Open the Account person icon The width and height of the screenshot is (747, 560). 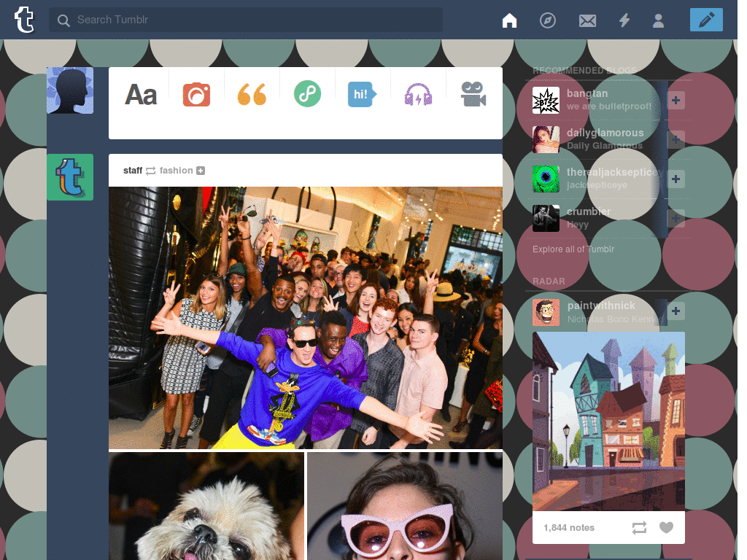pos(659,20)
